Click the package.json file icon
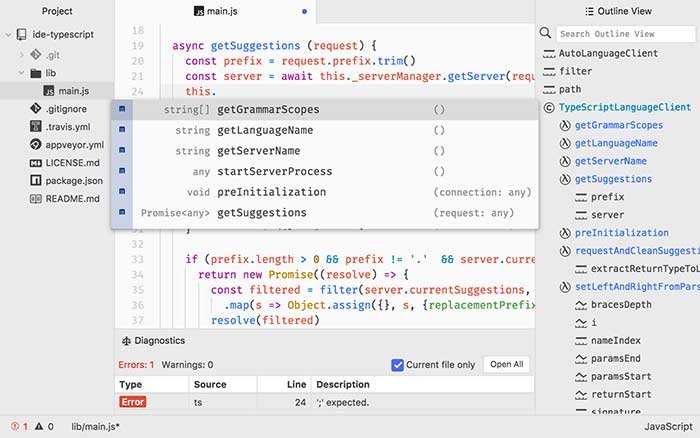The height and width of the screenshot is (438, 700). pyautogui.click(x=35, y=180)
